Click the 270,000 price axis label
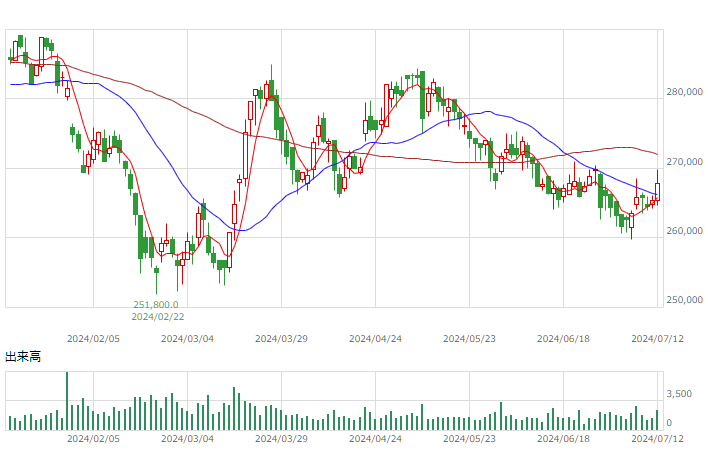 [685, 162]
